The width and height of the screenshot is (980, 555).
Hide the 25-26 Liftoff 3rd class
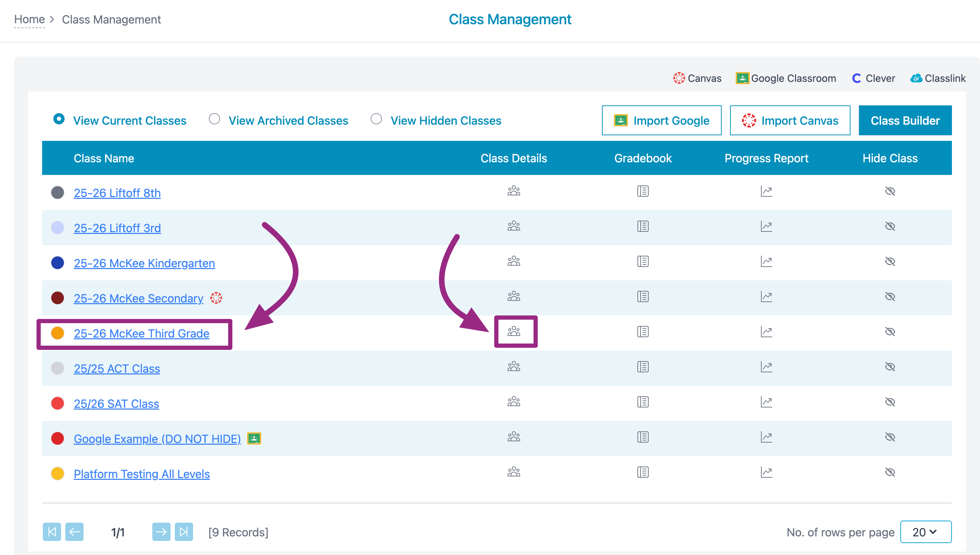point(890,227)
